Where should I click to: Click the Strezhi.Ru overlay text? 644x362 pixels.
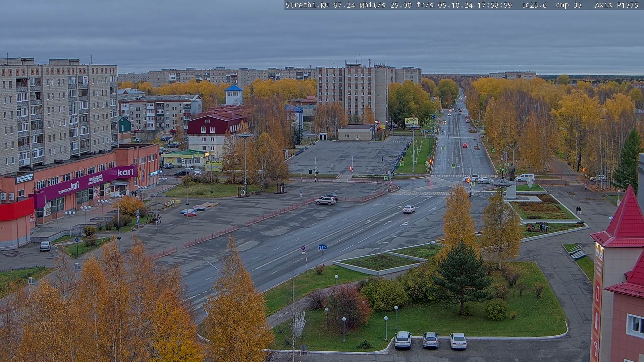click(307, 5)
